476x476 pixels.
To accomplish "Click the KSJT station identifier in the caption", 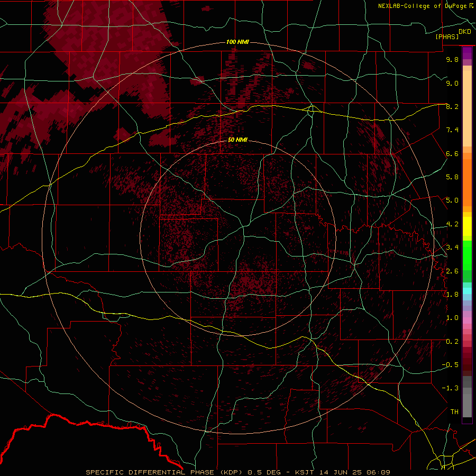I will 305,472.
